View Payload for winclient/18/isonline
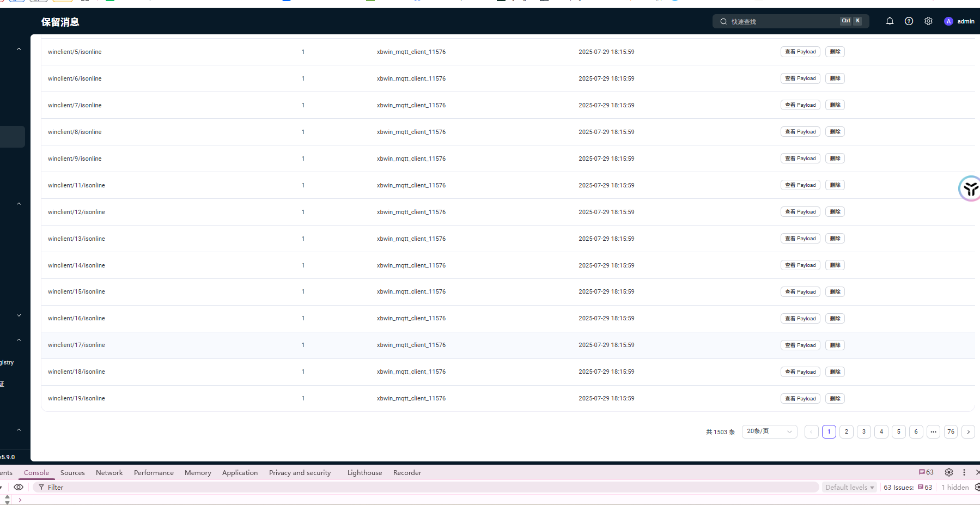The width and height of the screenshot is (980, 505). tap(800, 372)
